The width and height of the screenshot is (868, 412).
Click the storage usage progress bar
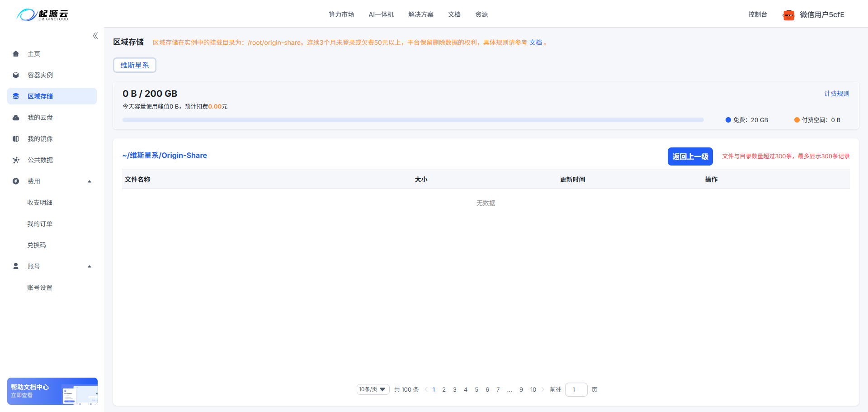click(413, 119)
